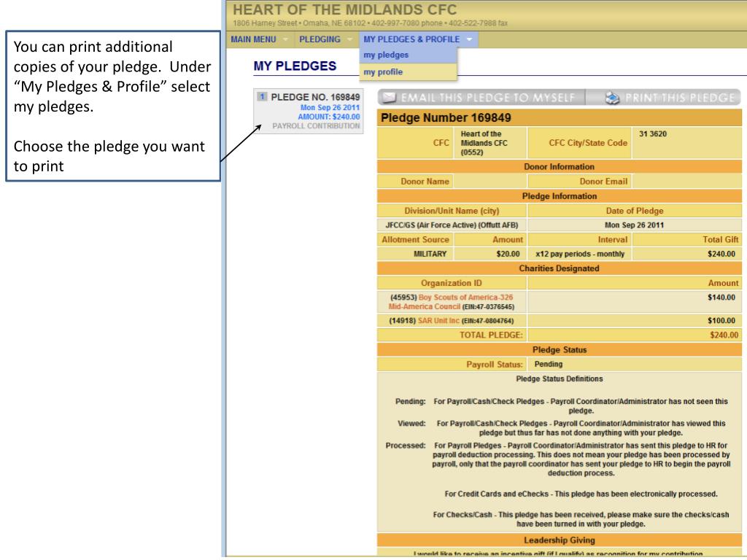
Task: Click PRINT THIS PLEDGE button
Action: coord(664,98)
